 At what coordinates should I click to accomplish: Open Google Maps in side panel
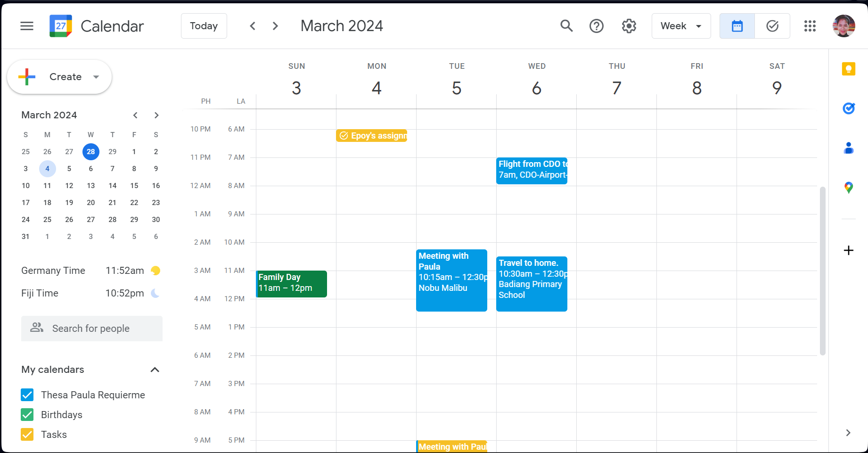[x=849, y=188]
